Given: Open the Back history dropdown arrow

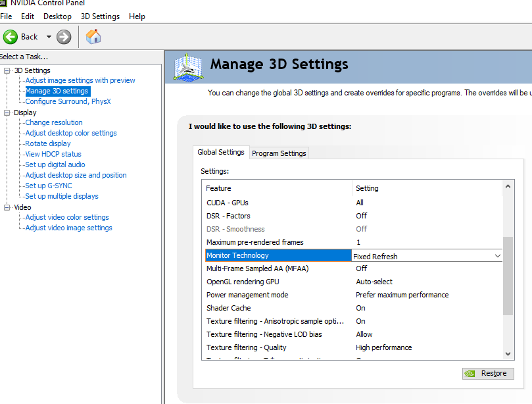Looking at the screenshot, I should [x=49, y=37].
